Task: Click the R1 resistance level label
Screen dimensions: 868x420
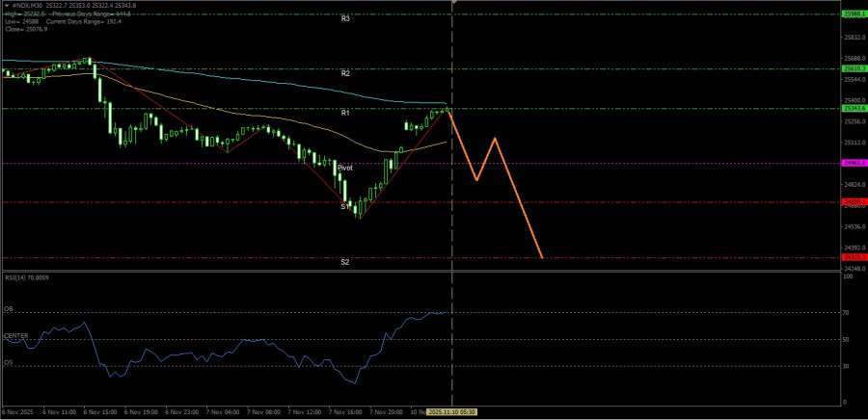Action: [x=344, y=114]
